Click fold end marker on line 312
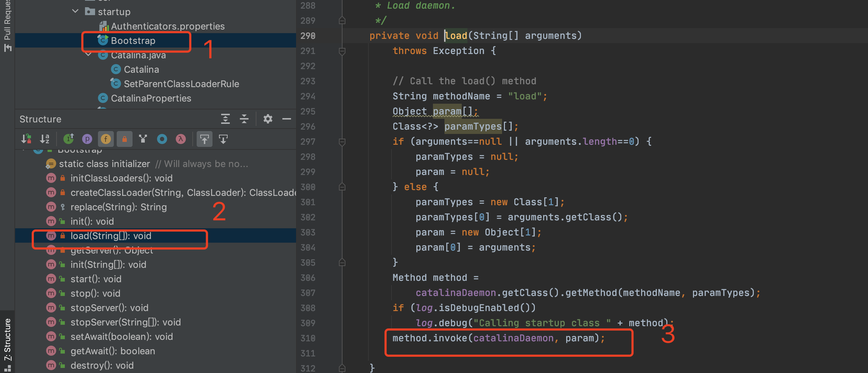868x373 pixels. pos(342,368)
